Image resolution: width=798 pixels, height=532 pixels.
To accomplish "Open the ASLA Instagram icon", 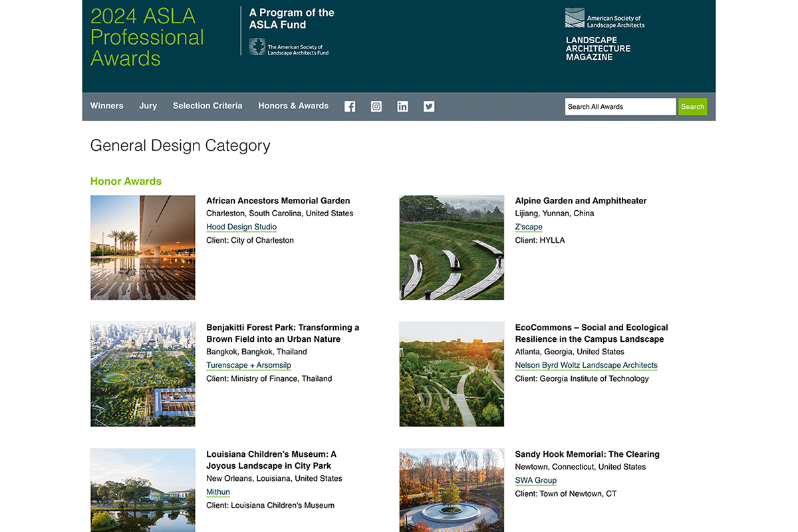I will coord(376,106).
